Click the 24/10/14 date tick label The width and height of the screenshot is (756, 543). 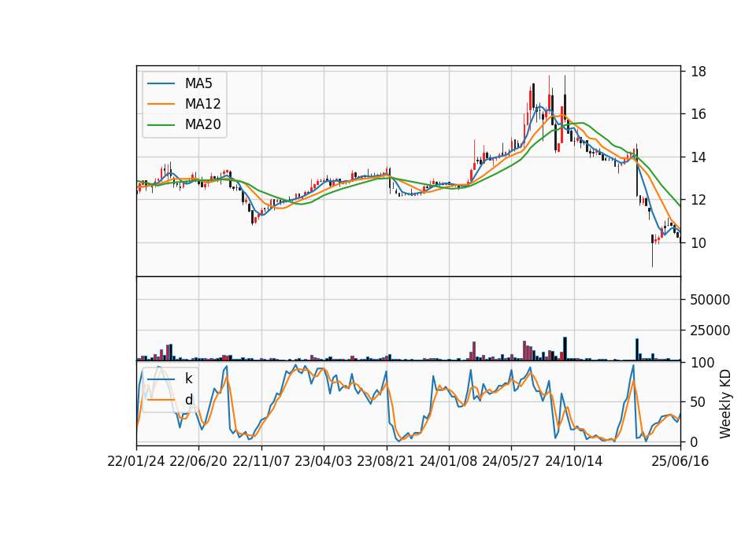(x=574, y=461)
